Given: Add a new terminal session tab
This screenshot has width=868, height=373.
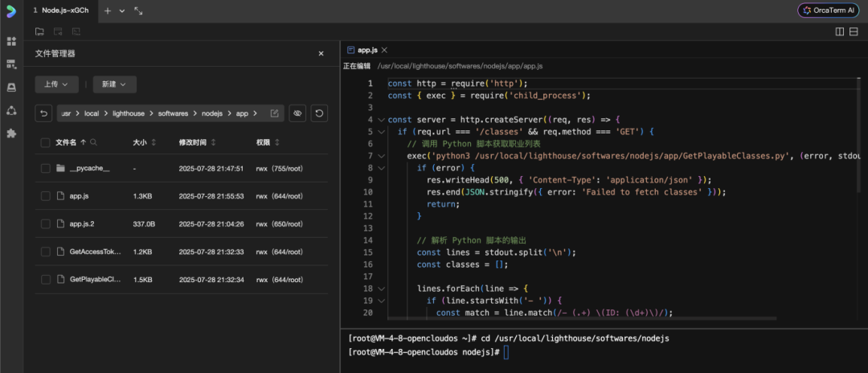Looking at the screenshot, I should [108, 10].
